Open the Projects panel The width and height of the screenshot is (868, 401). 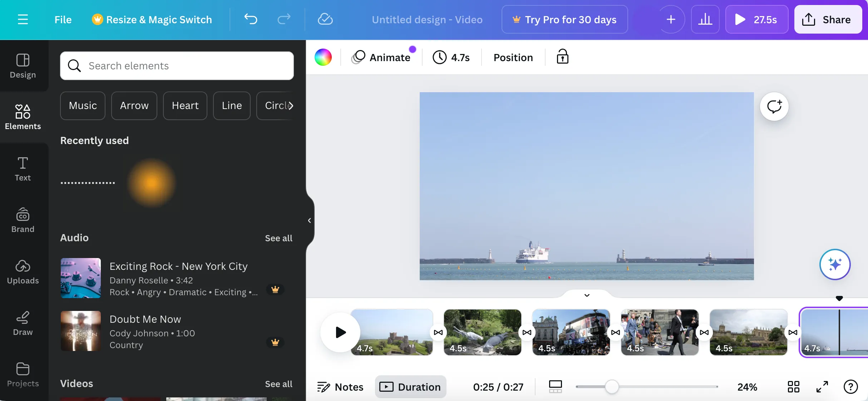pyautogui.click(x=23, y=374)
